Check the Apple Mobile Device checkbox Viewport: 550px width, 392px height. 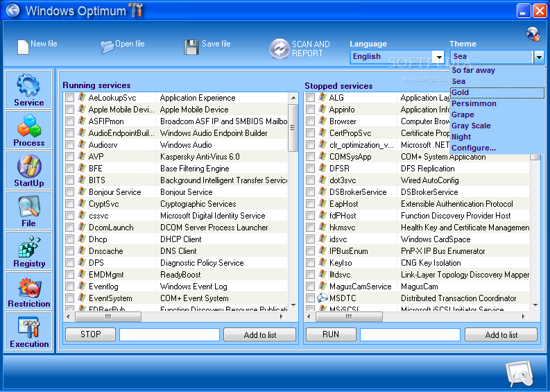tap(70, 110)
